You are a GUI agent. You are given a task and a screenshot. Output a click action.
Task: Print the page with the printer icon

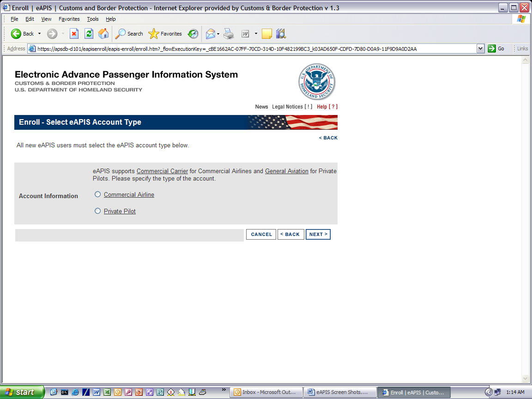pyautogui.click(x=229, y=34)
